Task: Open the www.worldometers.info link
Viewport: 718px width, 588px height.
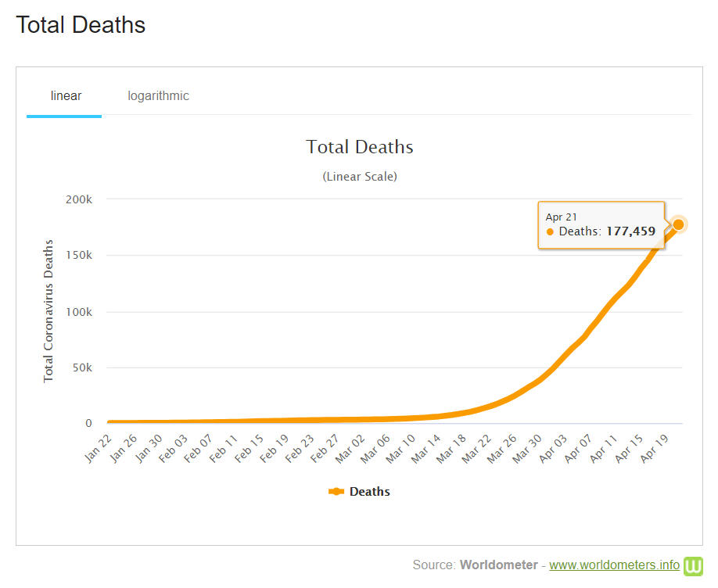Action: click(614, 565)
